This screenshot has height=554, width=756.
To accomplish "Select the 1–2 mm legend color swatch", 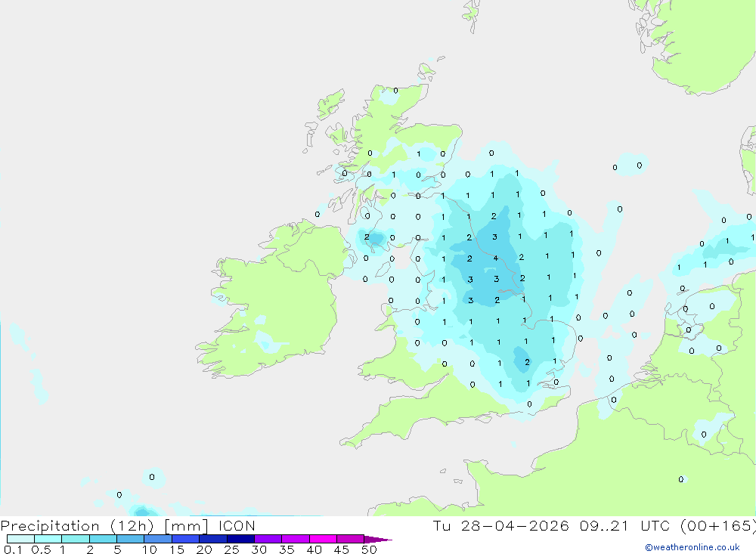I will pyautogui.click(x=76, y=539).
